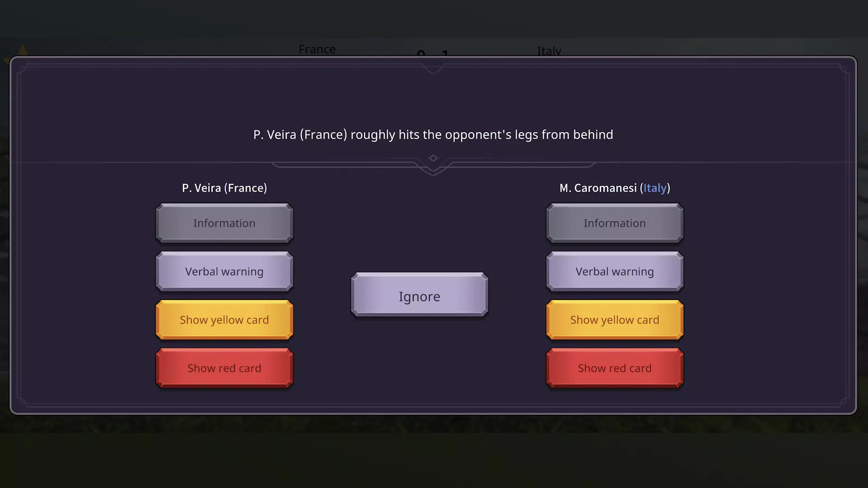Click Show yellow card for P. Veira
Viewport: 868px width, 488px height.
(224, 320)
